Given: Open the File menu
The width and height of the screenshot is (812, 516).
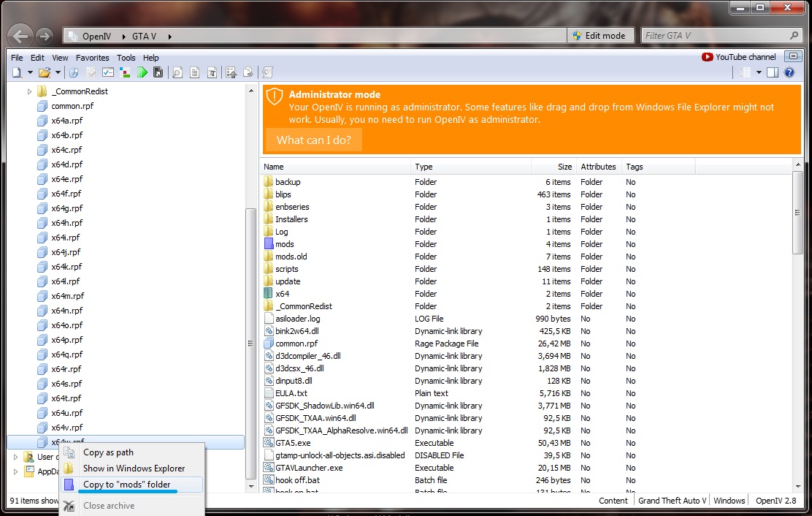Looking at the screenshot, I should tap(17, 58).
